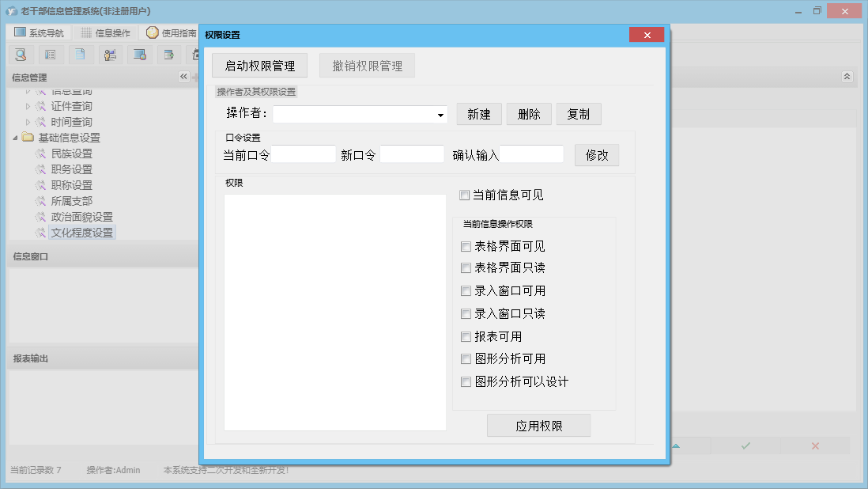Click the icon beside 文化程度设置
The height and width of the screenshot is (489, 868).
(40, 233)
